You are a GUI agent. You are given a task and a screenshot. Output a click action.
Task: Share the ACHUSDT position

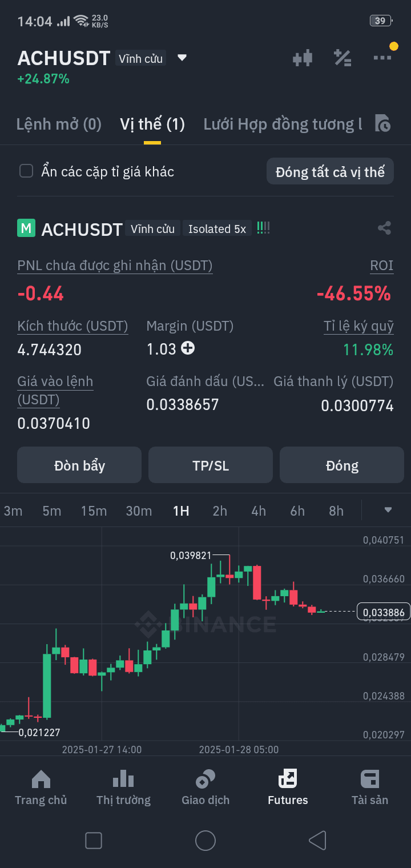384,228
